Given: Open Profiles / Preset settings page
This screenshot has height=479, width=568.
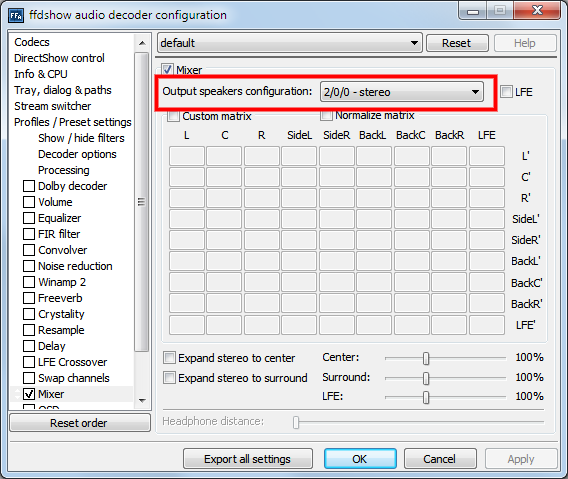Looking at the screenshot, I should tap(72, 122).
